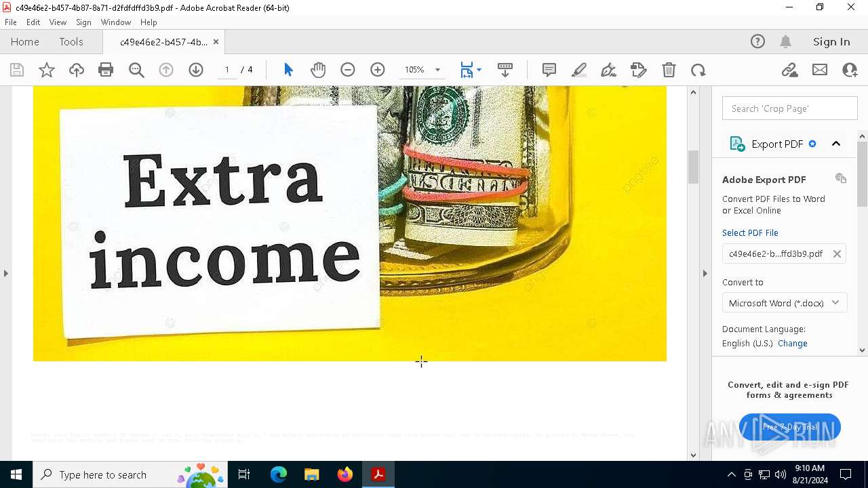Open the fit page options tool
Image resolution: width=868 pixels, height=488 pixels.
tap(471, 70)
